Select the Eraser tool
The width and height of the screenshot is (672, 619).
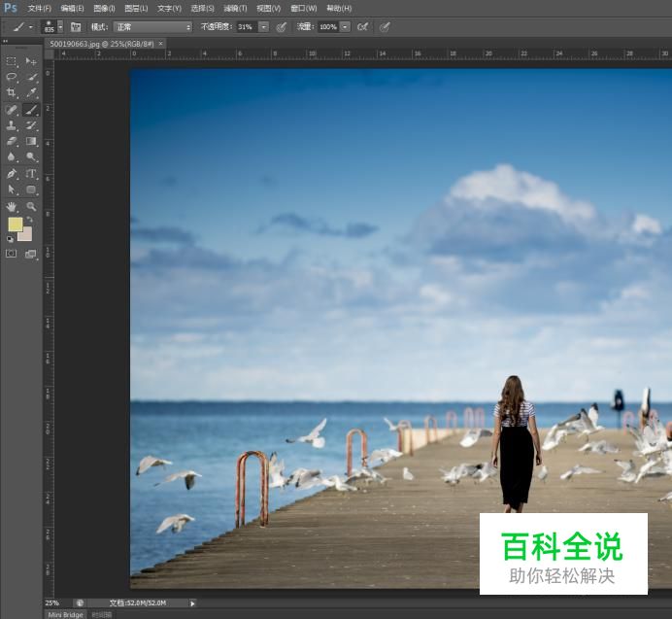point(12,141)
